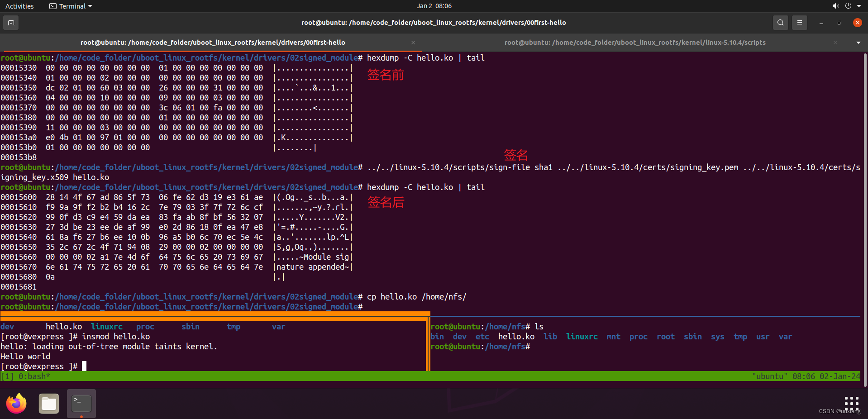Click 'sys' directory in the nfs listing
868x419 pixels.
click(717, 337)
